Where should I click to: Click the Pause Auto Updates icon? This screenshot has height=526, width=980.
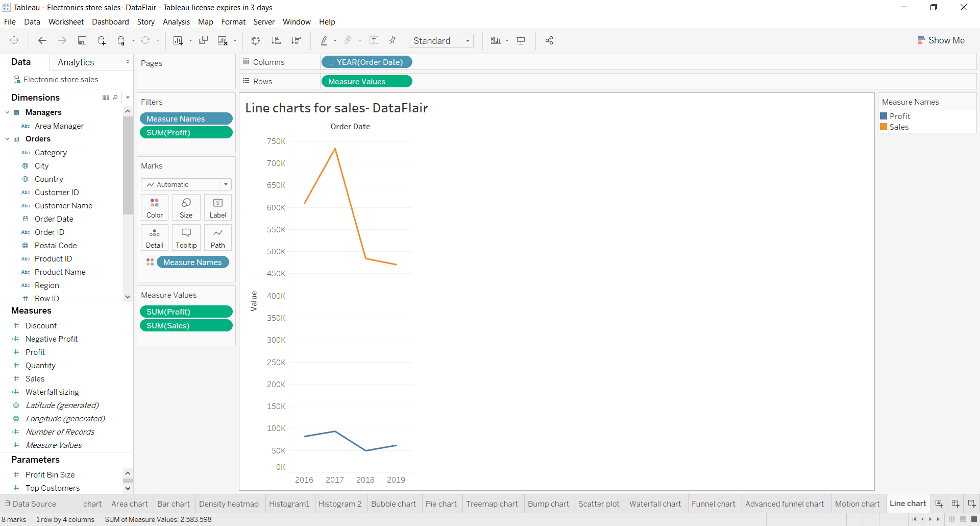pyautogui.click(x=121, y=40)
